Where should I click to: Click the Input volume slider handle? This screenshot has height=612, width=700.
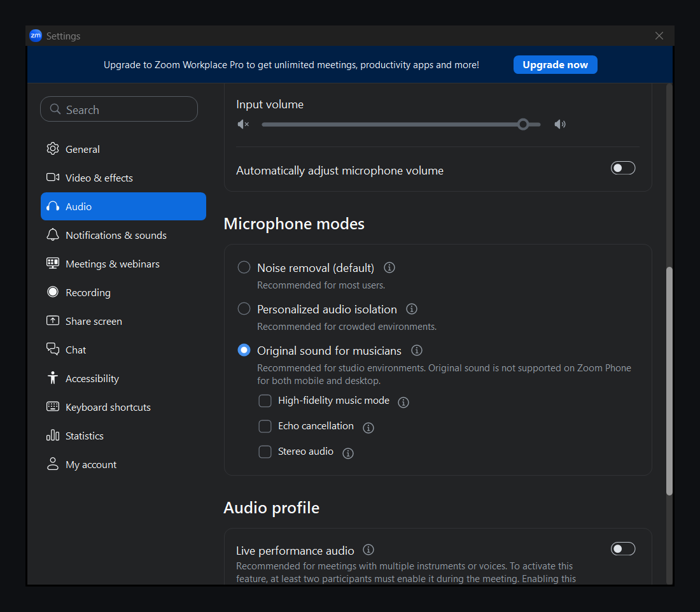(x=523, y=124)
